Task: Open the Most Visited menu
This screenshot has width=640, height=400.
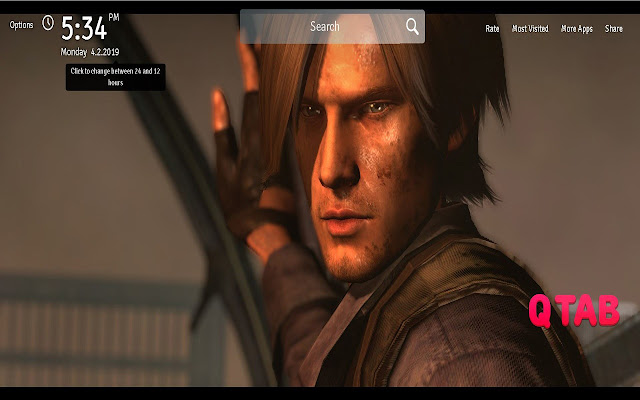Action: click(x=530, y=29)
